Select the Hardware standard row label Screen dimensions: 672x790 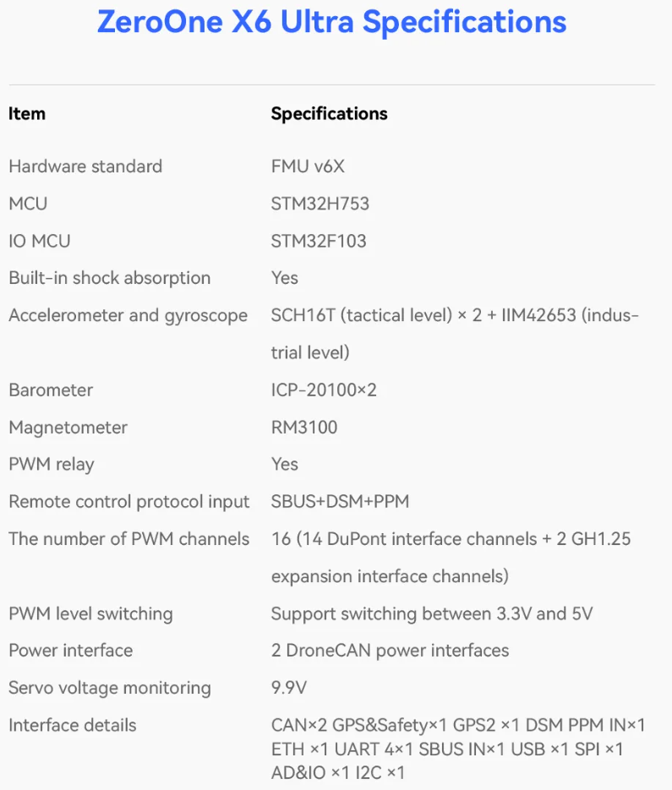(85, 166)
